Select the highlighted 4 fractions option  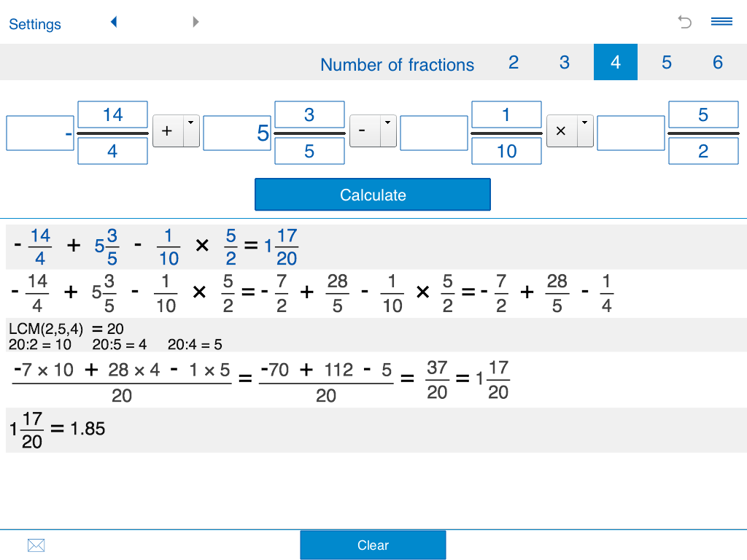[x=616, y=63]
